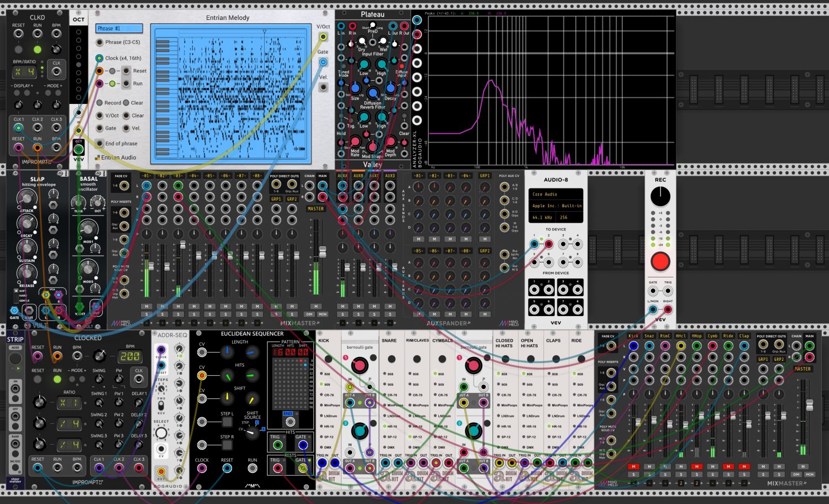The height and width of the screenshot is (504, 829).
Task: Click MON button on lower MixMaster
Action: click(x=809, y=475)
